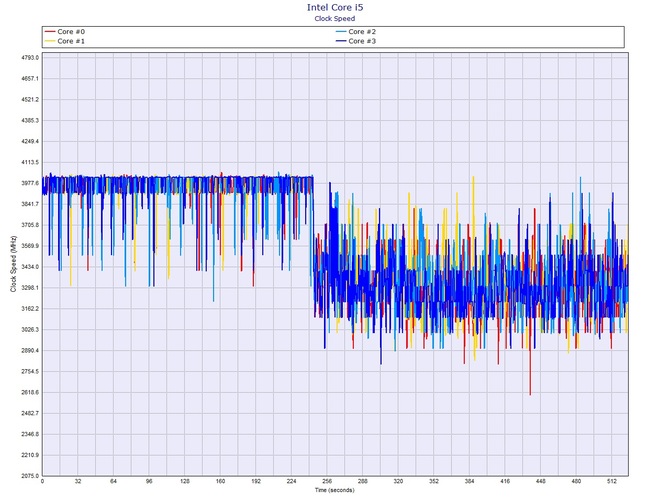Click the 4793.0 y-axis value
This screenshot has width=670, height=502.
(x=30, y=58)
